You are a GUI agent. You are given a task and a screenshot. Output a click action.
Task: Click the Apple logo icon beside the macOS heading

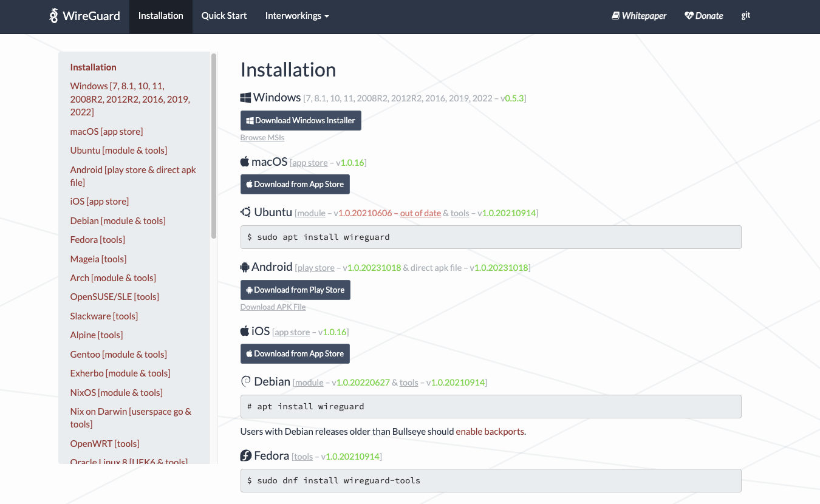coord(245,162)
